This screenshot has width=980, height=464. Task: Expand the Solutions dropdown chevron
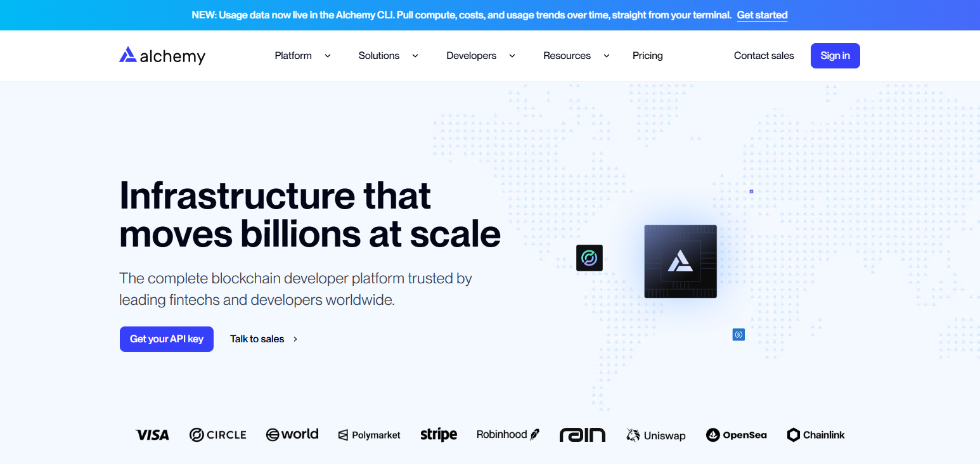pyautogui.click(x=415, y=56)
